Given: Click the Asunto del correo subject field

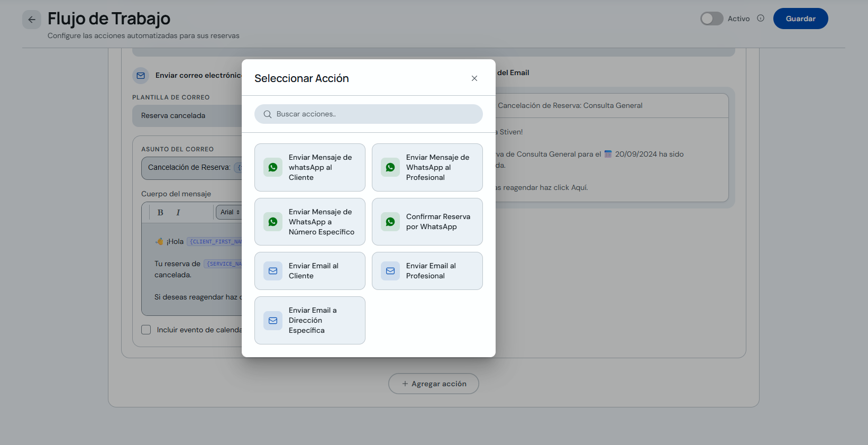Looking at the screenshot, I should click(x=191, y=168).
